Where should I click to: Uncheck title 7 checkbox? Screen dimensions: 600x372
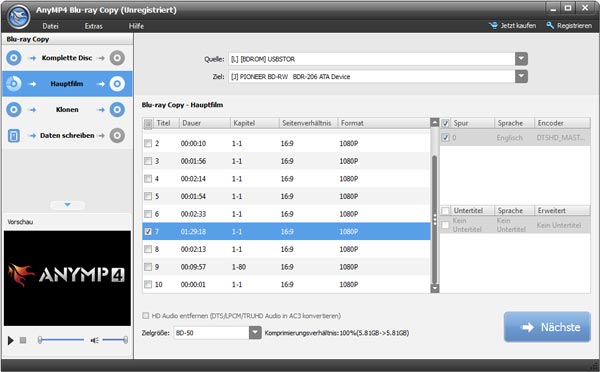[x=148, y=232]
